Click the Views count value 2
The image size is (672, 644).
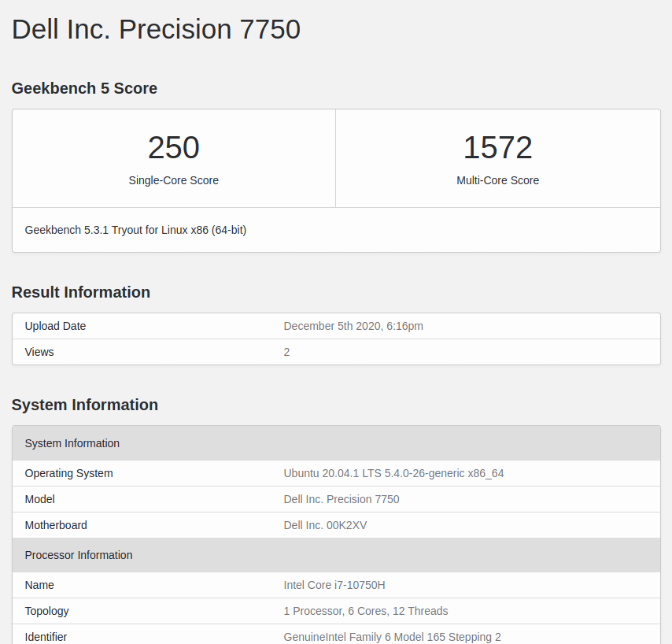point(286,352)
